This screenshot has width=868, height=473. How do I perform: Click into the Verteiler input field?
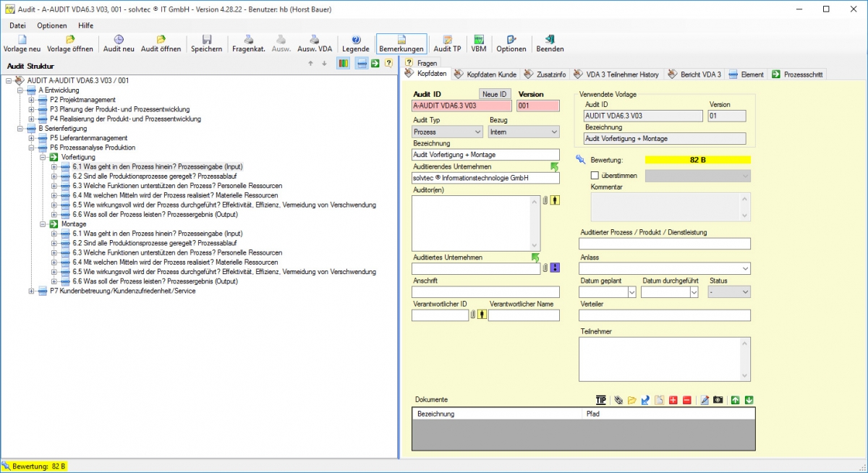click(x=665, y=315)
